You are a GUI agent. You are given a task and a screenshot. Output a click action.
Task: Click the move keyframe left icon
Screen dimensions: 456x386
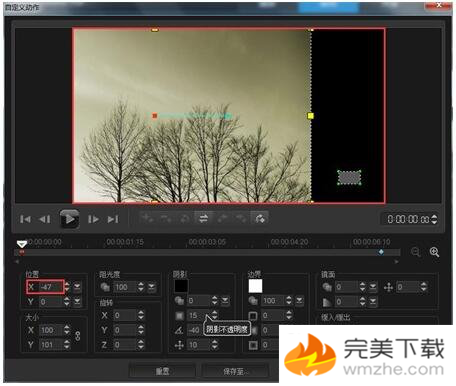point(223,218)
